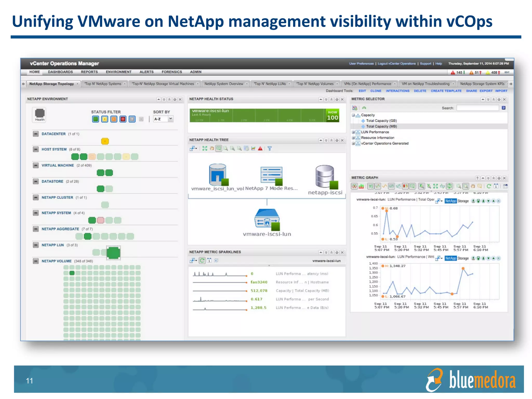Open the filter funnel in Health Tree toolbar
Screen dimensions: 532x399
click(x=270, y=148)
